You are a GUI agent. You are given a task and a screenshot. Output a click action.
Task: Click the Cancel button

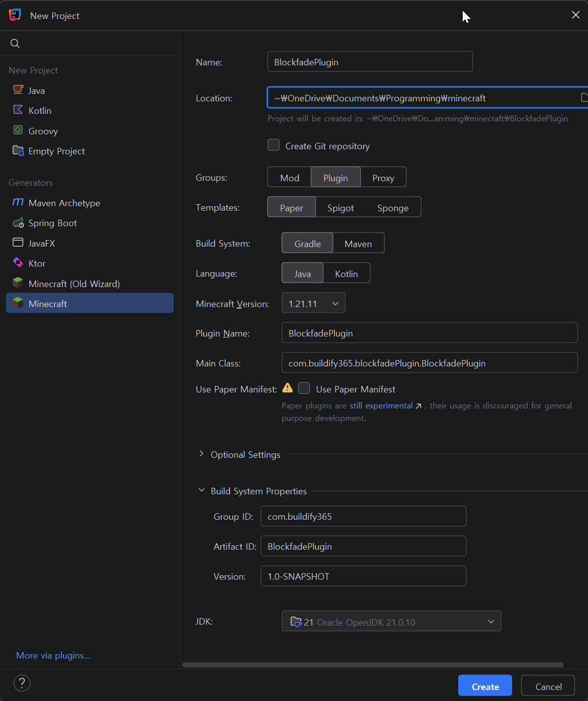coord(548,686)
